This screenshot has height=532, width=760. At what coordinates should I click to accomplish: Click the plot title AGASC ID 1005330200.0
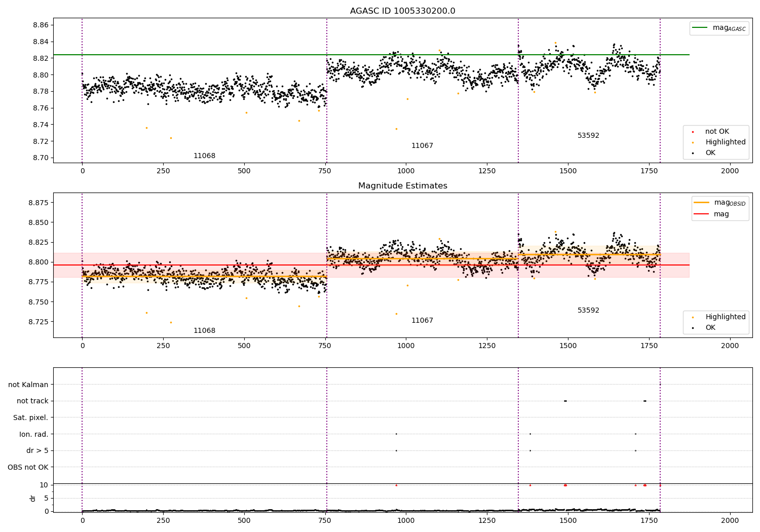pos(402,11)
